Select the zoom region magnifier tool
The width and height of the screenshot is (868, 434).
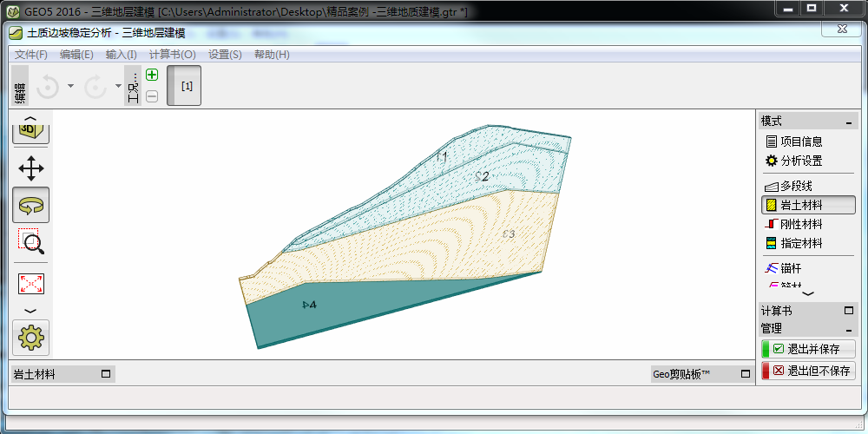coord(31,241)
